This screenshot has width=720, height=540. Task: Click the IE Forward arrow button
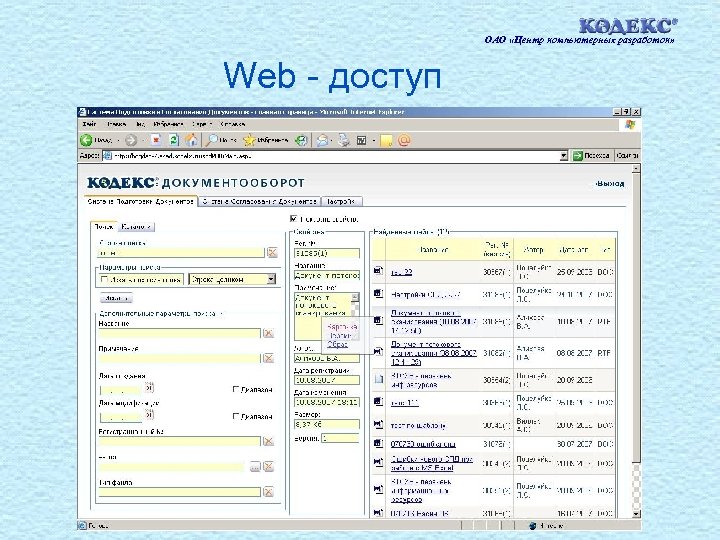[131, 140]
